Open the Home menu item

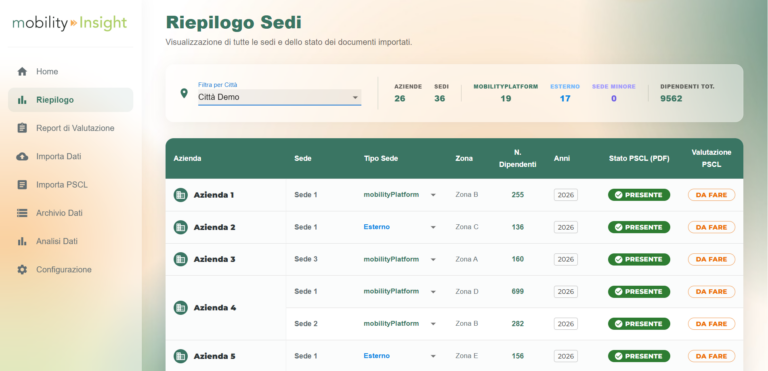71,72
